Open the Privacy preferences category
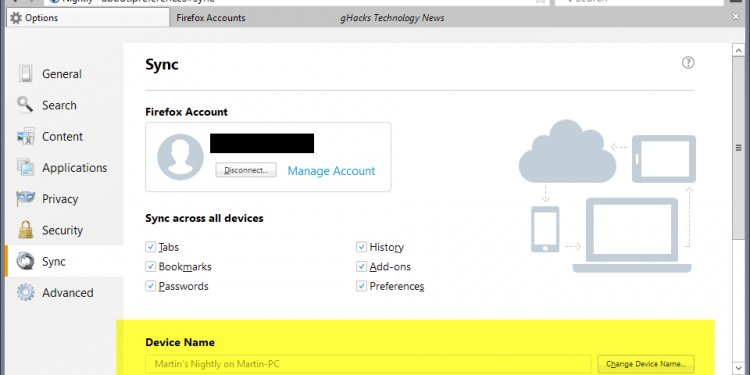The height and width of the screenshot is (375, 750). pyautogui.click(x=64, y=199)
